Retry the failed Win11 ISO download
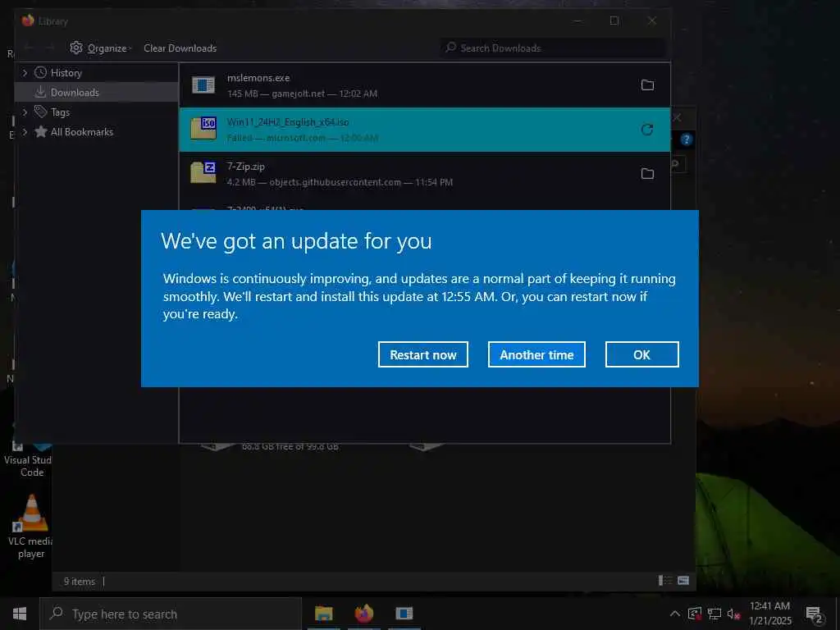The height and width of the screenshot is (630, 840). point(647,130)
